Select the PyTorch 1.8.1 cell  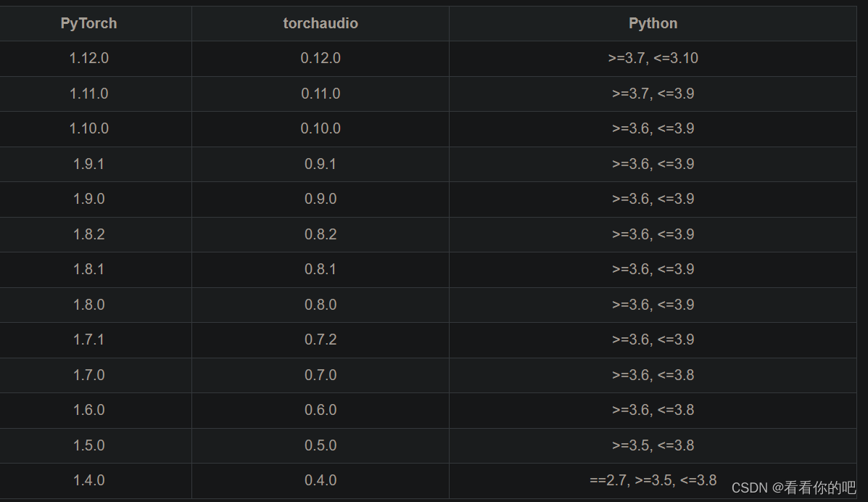point(88,269)
